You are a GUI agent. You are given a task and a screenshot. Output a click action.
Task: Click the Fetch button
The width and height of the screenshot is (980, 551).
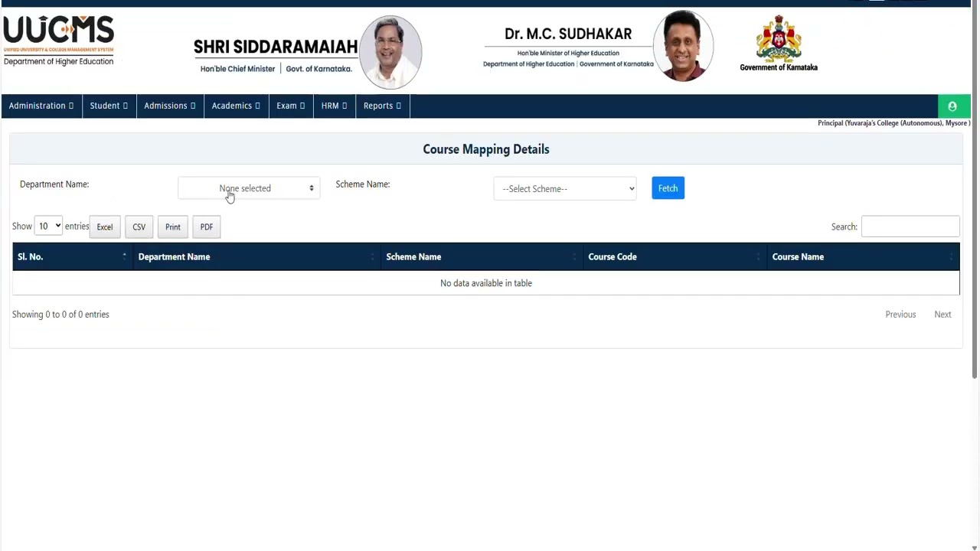pos(668,188)
